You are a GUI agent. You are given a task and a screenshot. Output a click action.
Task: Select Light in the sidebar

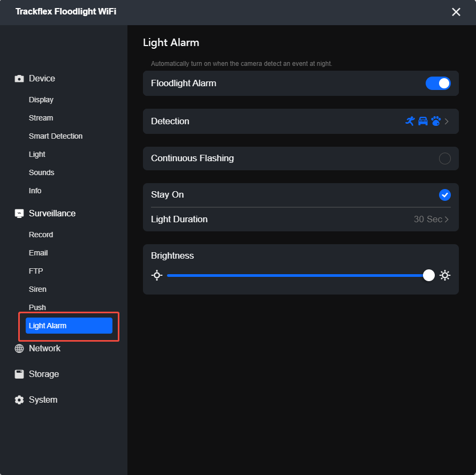pyautogui.click(x=37, y=155)
